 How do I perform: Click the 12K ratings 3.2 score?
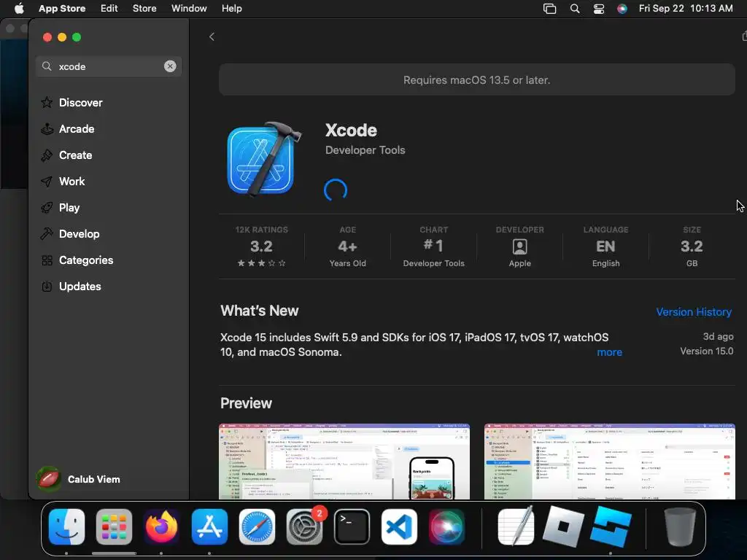pos(262,246)
